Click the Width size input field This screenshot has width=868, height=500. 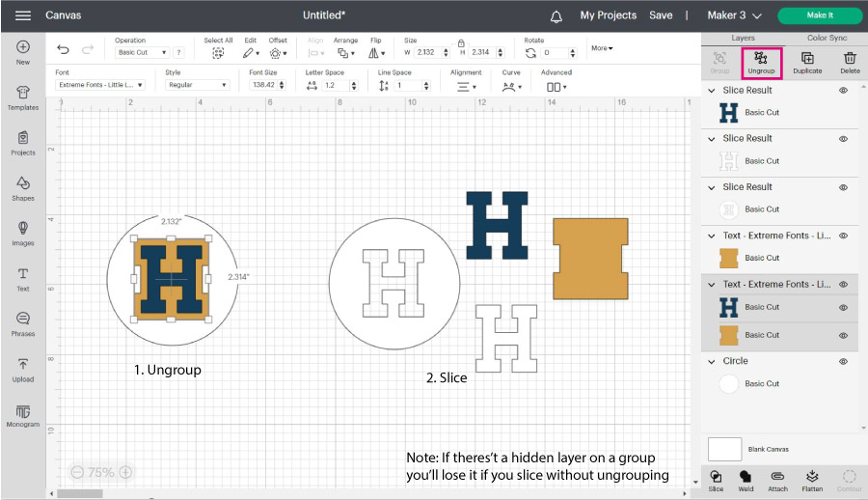pyautogui.click(x=428, y=53)
